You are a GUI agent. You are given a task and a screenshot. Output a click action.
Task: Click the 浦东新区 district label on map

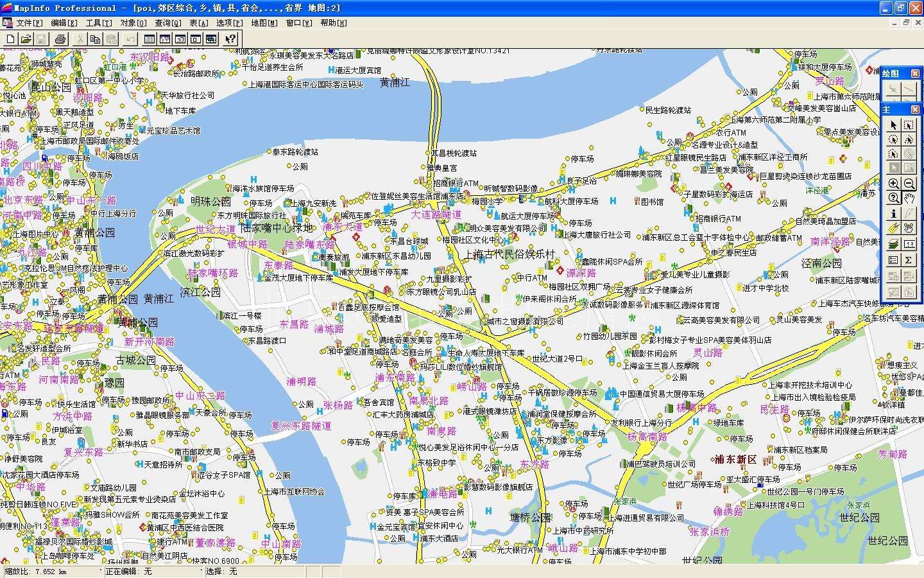coord(735,459)
